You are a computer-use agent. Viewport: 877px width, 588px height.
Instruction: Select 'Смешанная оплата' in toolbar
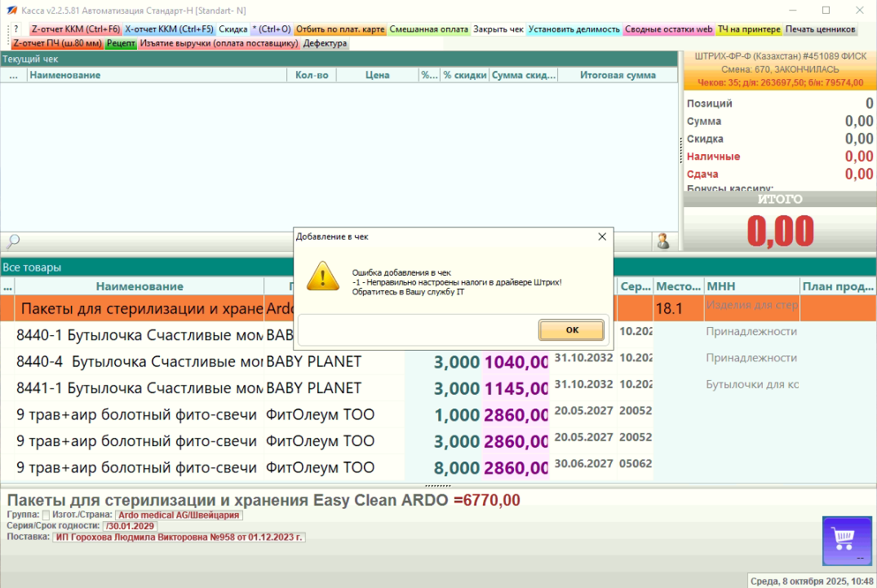tap(428, 29)
